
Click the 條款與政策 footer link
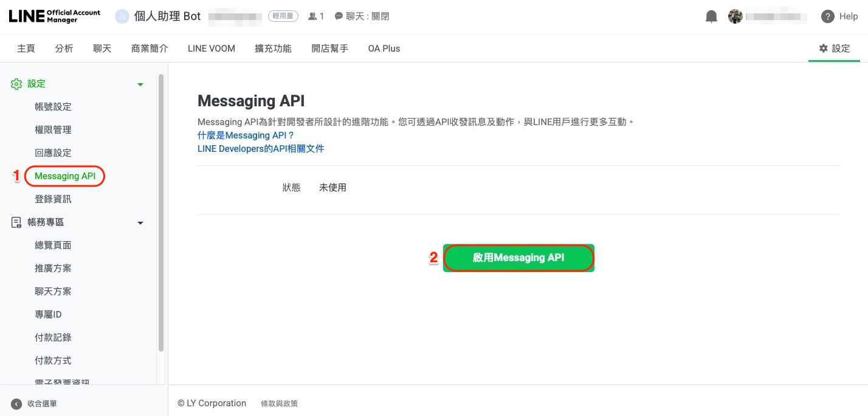279,403
